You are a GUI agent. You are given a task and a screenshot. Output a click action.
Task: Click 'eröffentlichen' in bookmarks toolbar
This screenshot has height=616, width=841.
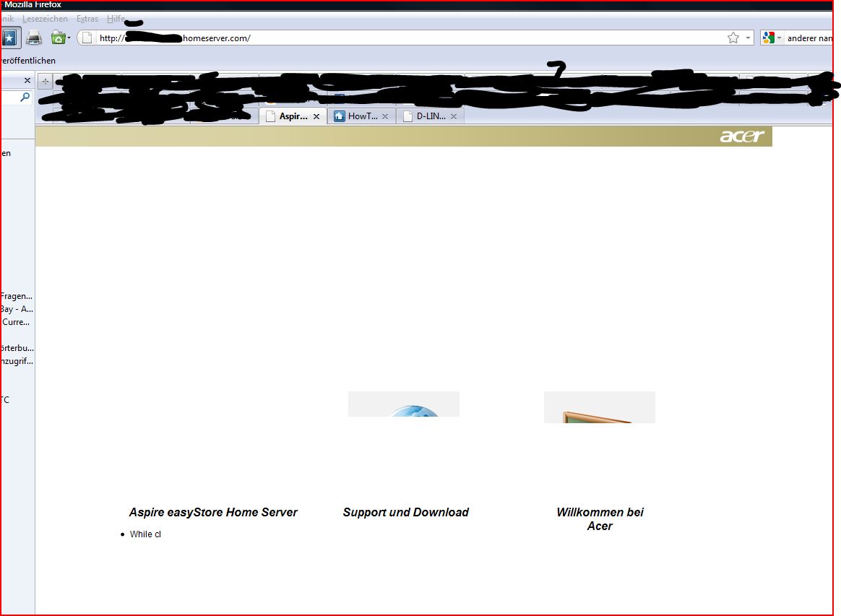click(x=28, y=61)
